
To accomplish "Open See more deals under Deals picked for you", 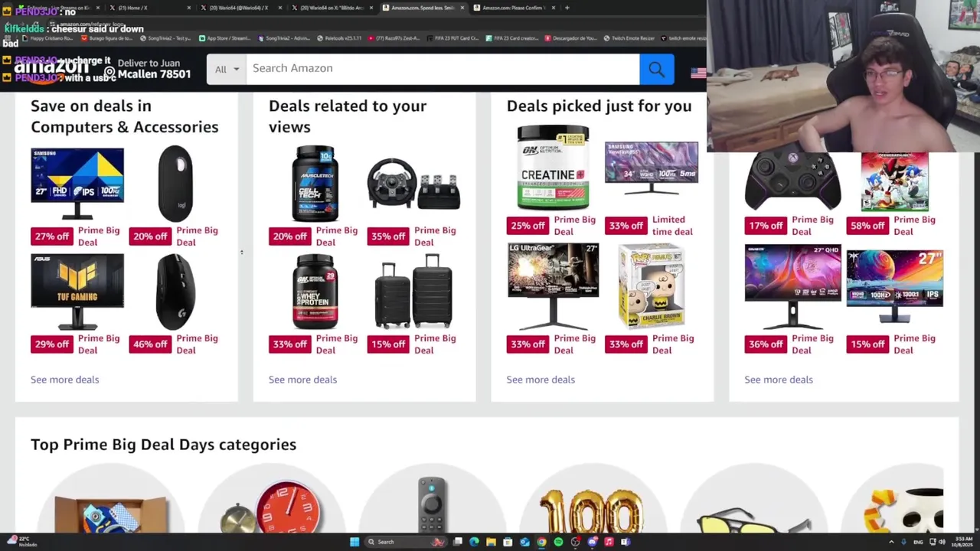I will point(541,380).
